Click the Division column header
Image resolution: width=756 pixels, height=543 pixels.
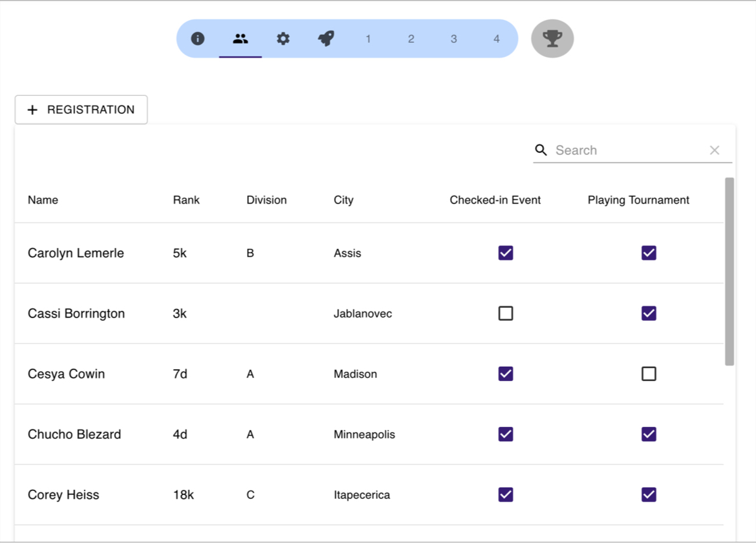point(266,200)
